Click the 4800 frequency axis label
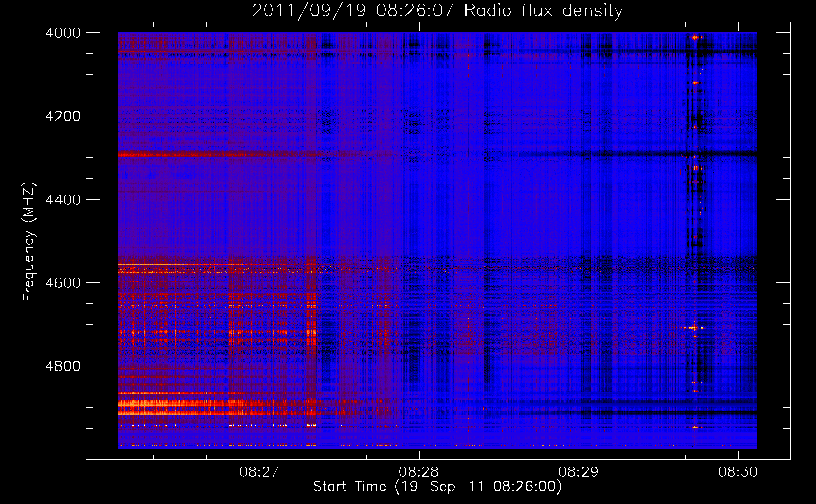 (x=63, y=366)
